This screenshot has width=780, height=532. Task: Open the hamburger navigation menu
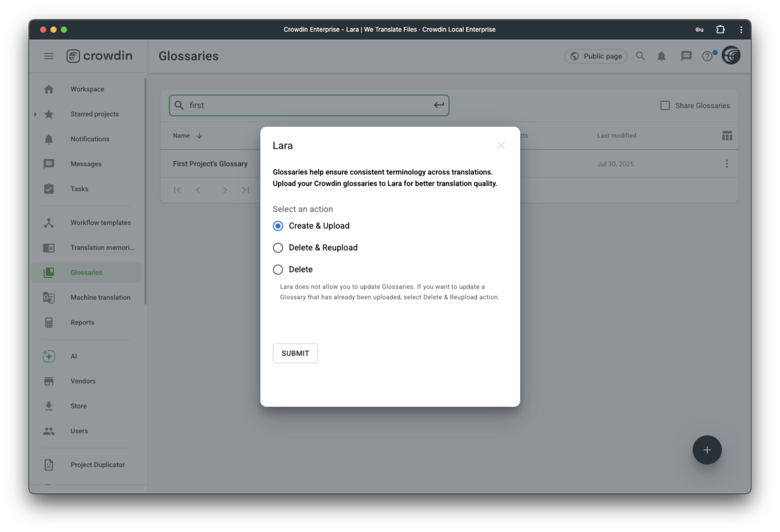point(49,56)
